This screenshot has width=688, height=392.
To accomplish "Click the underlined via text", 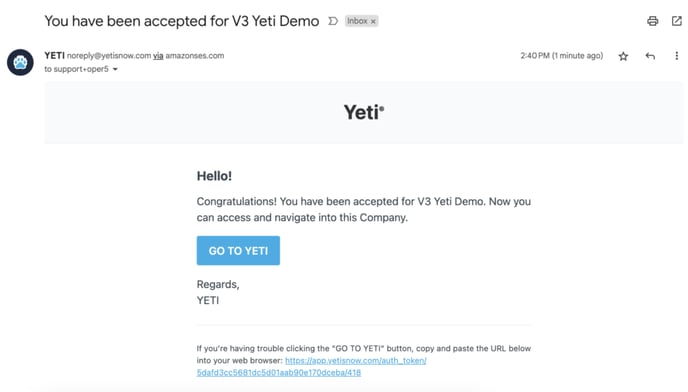I will pyautogui.click(x=158, y=56).
